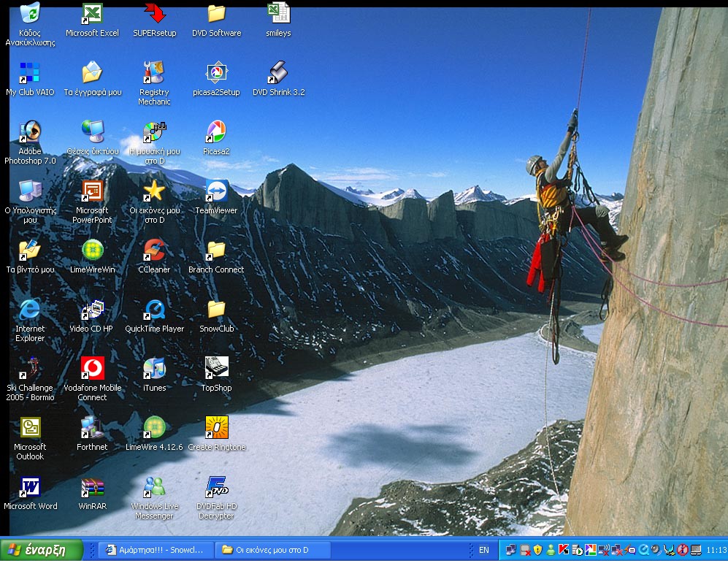Select the Microsoft Outlook desktop icon
Screen dimensions: 728x582
[30, 427]
